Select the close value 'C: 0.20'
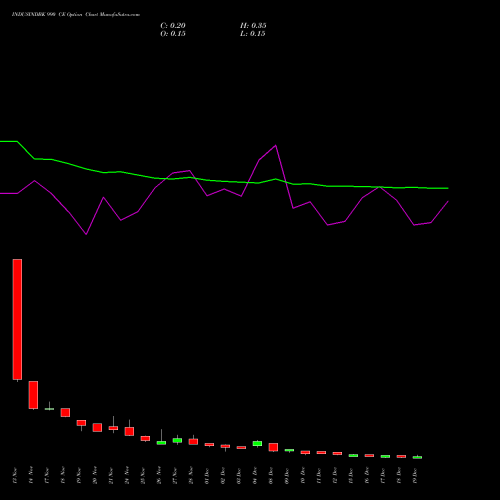Screen dimensions: 500x500 [173, 26]
